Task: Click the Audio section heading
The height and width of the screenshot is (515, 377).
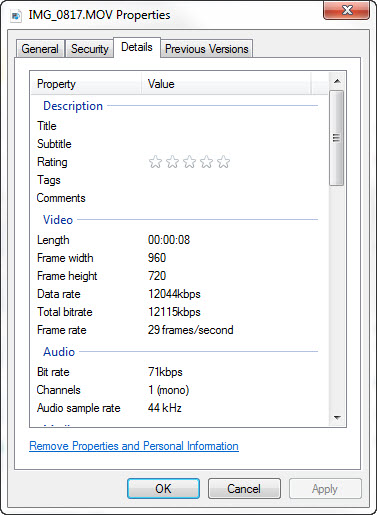Action: [x=59, y=352]
